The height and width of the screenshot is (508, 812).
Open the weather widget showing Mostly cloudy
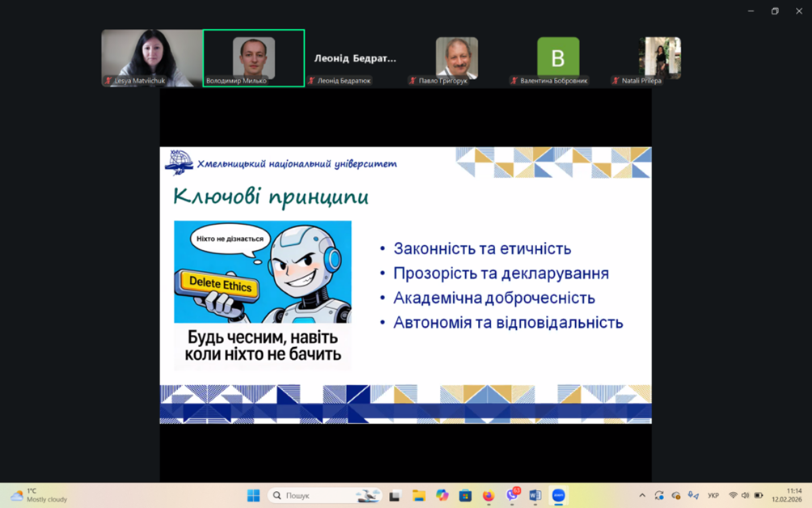click(x=39, y=495)
